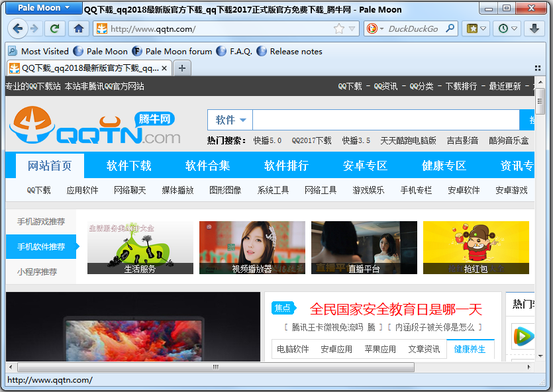Open the Downloads arrow button
This screenshot has width=553, height=392.
click(x=534, y=28)
